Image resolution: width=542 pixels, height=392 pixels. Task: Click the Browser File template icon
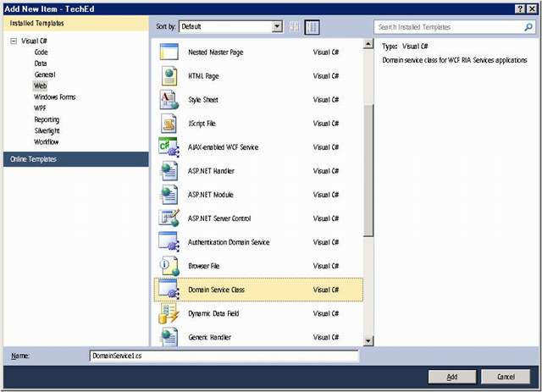(169, 266)
